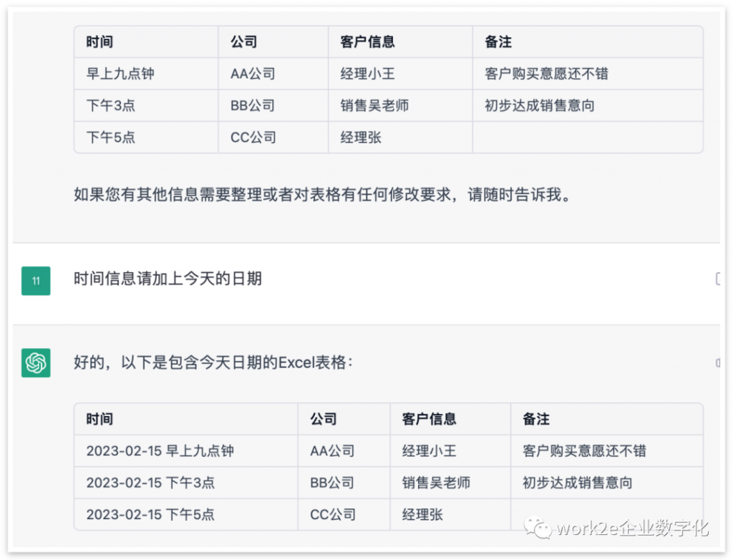Click the AA公司 cell in the first table
The image size is (733, 560).
(251, 74)
